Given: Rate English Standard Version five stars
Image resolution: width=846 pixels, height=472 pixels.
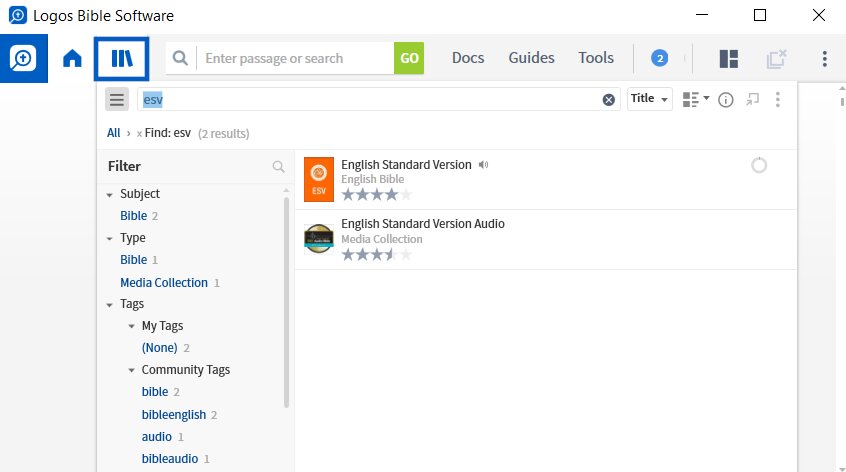Looking at the screenshot, I should click(406, 195).
